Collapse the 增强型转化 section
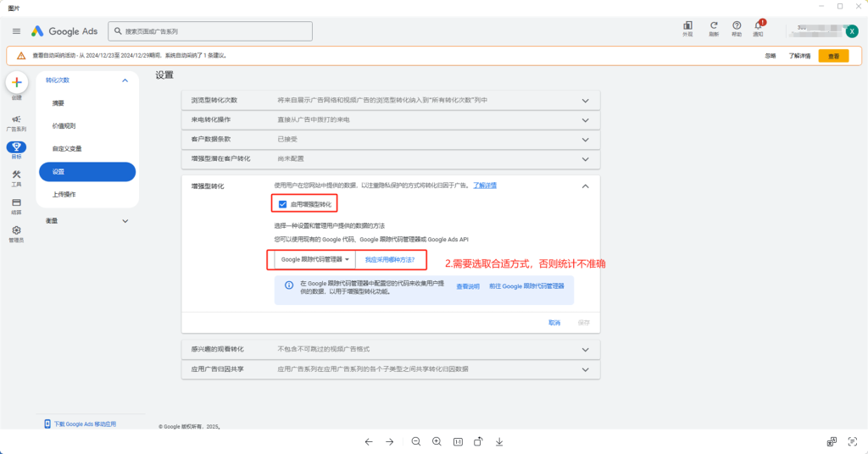Screen dimensions: 868x454 pyautogui.click(x=585, y=186)
